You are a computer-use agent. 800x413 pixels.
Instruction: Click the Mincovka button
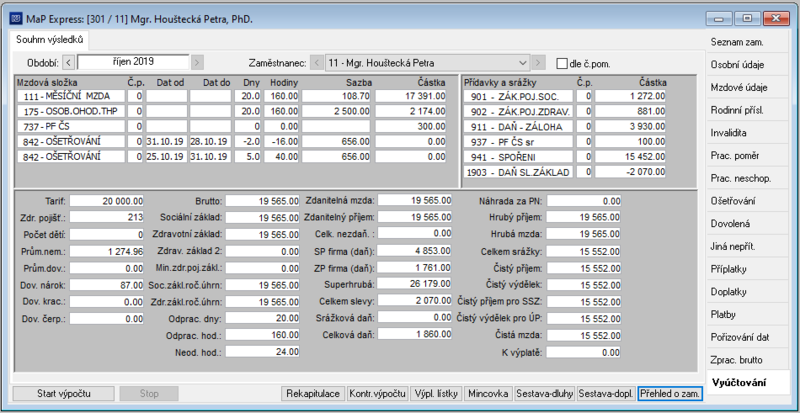click(x=488, y=394)
